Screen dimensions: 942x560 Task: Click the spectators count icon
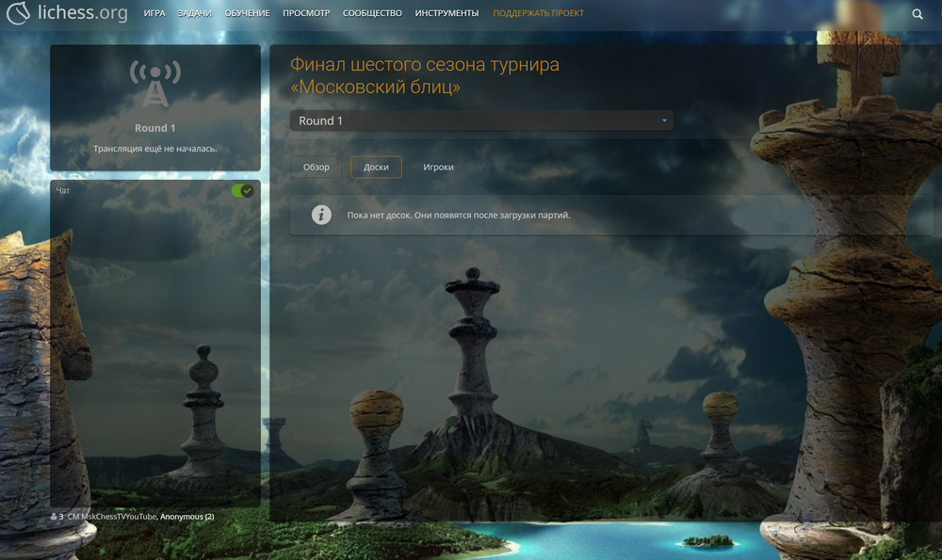[x=54, y=517]
